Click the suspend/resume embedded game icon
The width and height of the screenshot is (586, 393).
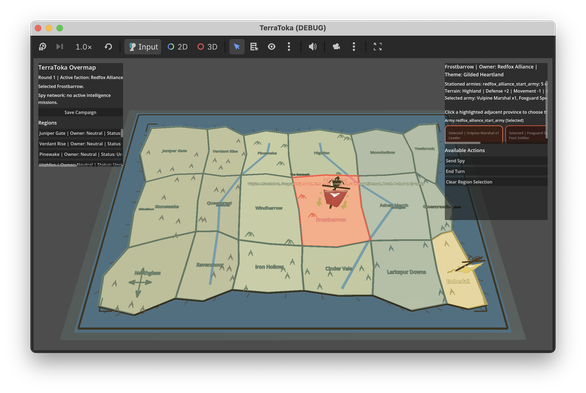tap(42, 47)
